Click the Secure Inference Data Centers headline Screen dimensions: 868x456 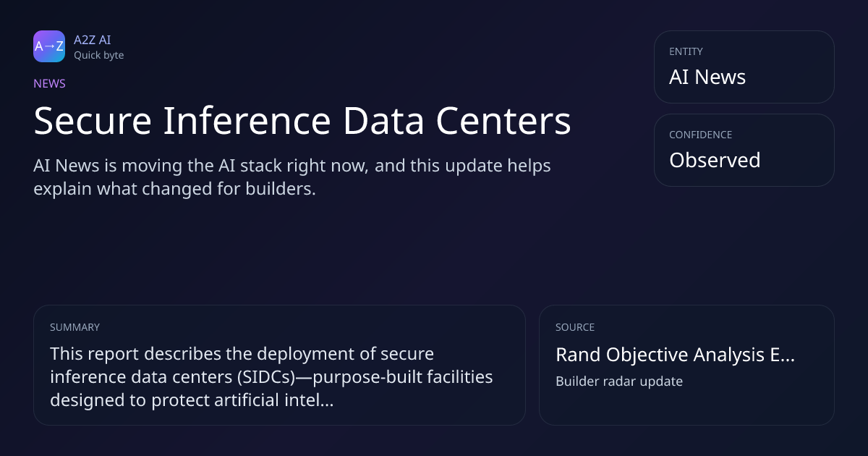click(302, 121)
